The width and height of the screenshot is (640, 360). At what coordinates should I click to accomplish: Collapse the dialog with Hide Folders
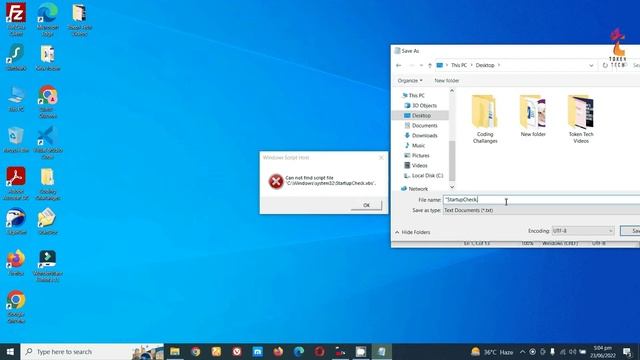[413, 232]
